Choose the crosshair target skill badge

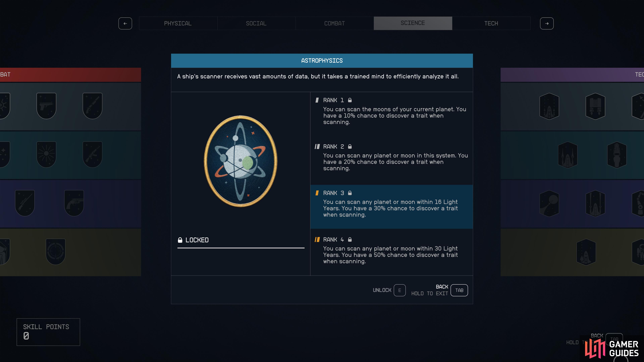click(56, 252)
